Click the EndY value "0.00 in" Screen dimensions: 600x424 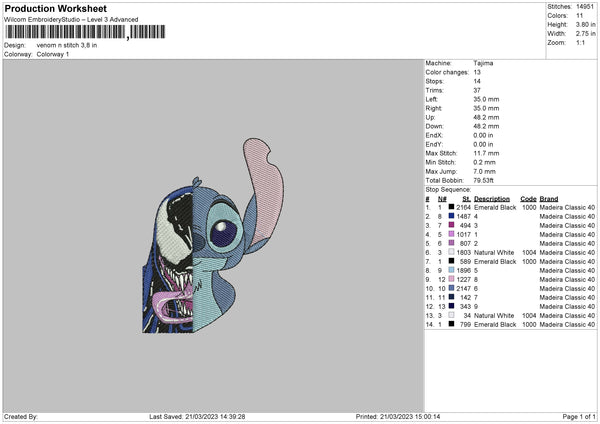click(x=483, y=144)
